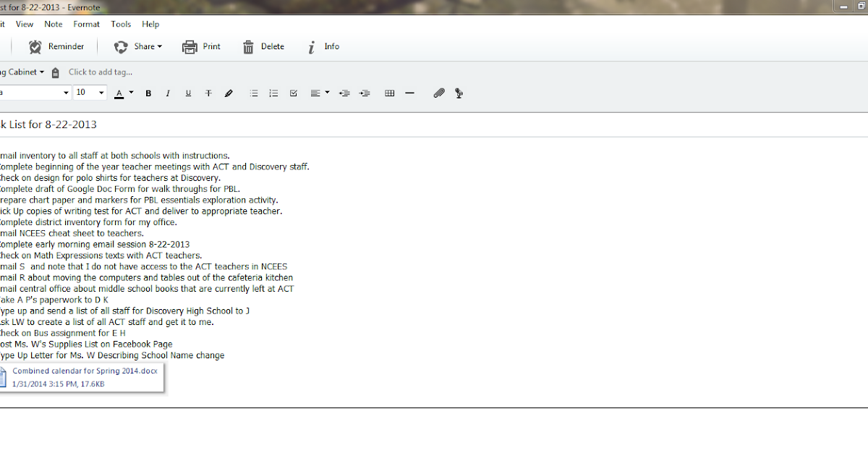
Task: Insert a checkbox into the list
Action: click(x=294, y=93)
